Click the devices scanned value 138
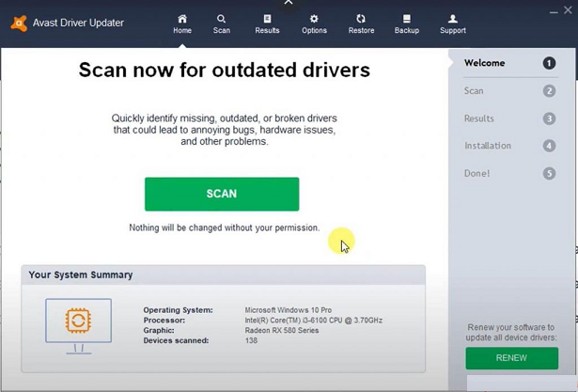This screenshot has width=578, height=392. [251, 340]
